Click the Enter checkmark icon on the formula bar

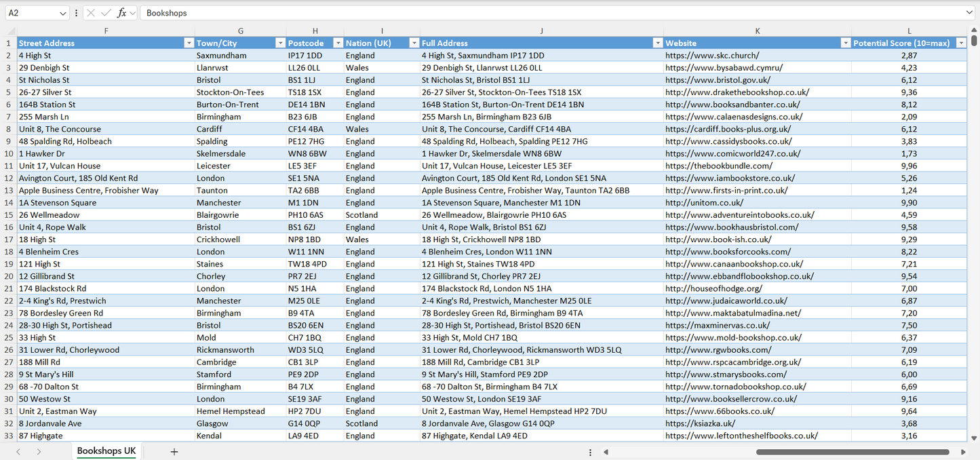tap(105, 12)
